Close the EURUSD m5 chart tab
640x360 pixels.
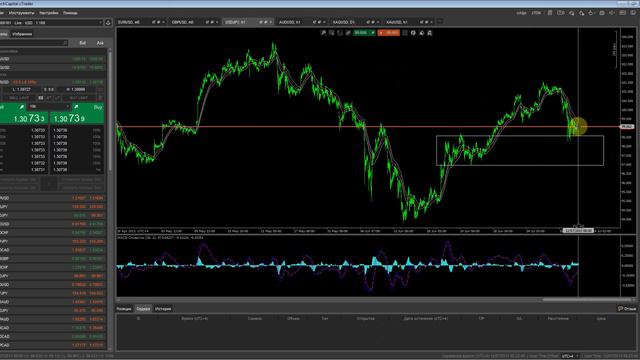point(163,22)
